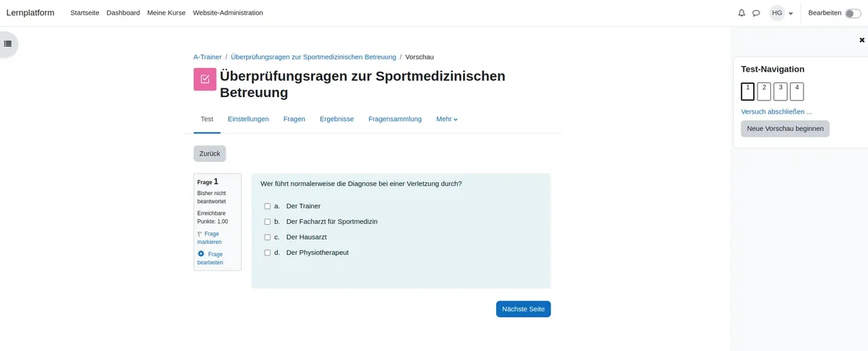This screenshot has height=351, width=868.
Task: Open the notifications bell icon
Action: click(741, 13)
